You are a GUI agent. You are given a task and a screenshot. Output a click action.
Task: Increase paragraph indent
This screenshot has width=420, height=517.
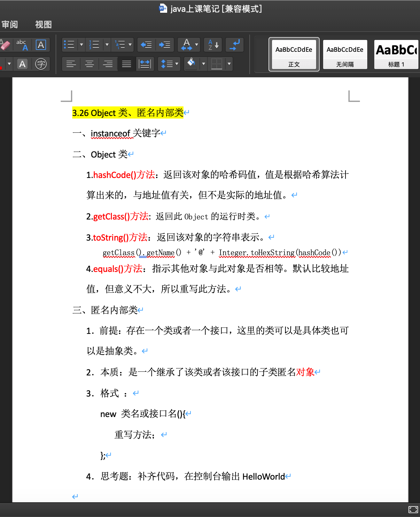tap(165, 45)
